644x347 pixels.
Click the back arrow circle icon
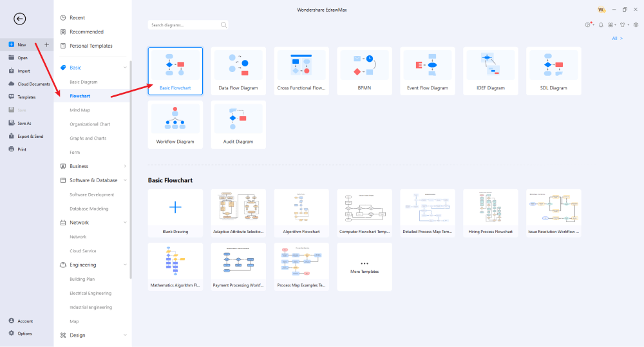point(19,19)
